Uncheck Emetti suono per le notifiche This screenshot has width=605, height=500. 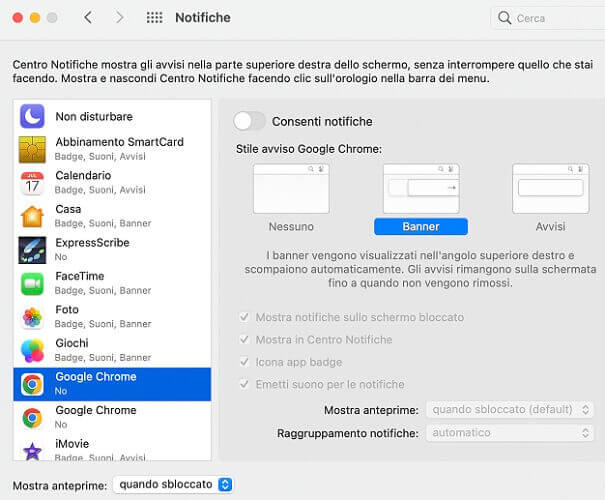click(244, 384)
